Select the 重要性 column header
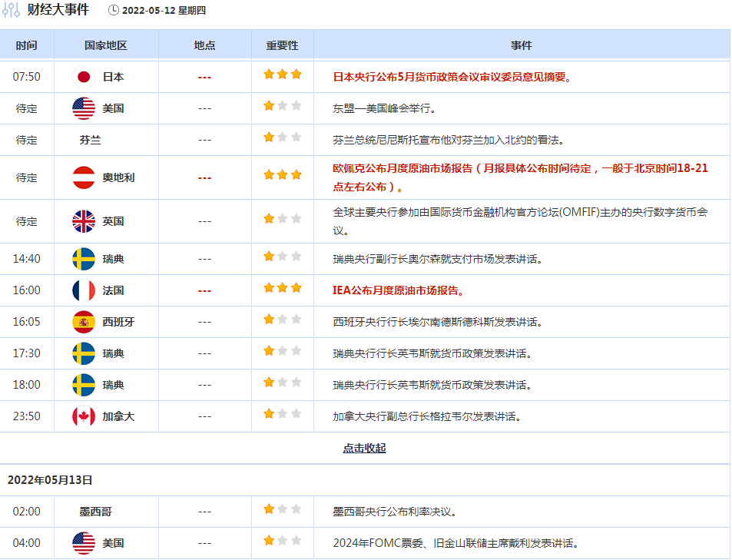Image resolution: width=732 pixels, height=560 pixels. click(x=282, y=45)
